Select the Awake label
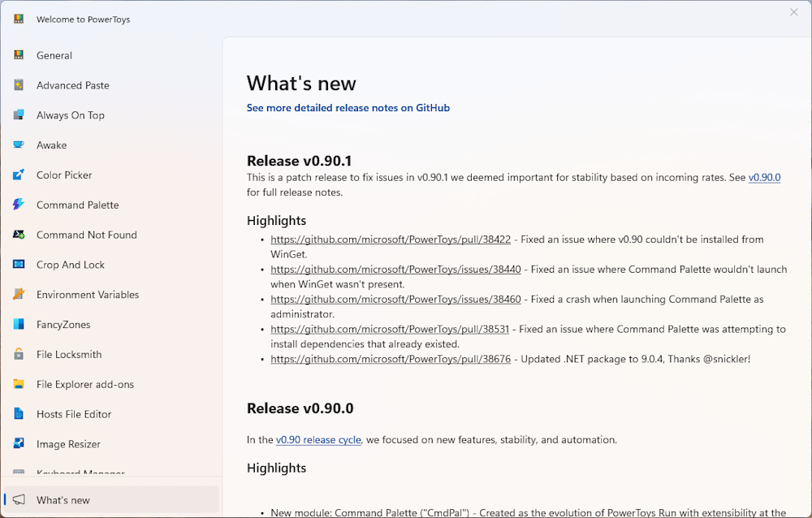 pos(51,145)
